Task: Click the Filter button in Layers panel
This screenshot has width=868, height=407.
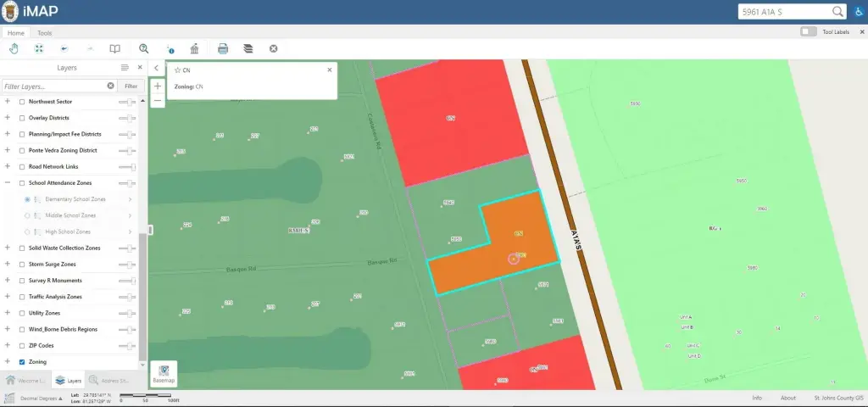Action: pos(131,86)
